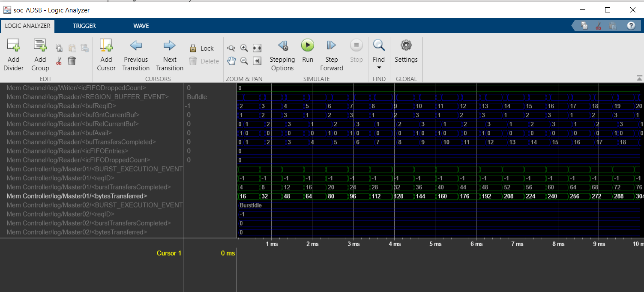Image resolution: width=644 pixels, height=292 pixels.
Task: Open Stepping Options
Action: tap(282, 45)
